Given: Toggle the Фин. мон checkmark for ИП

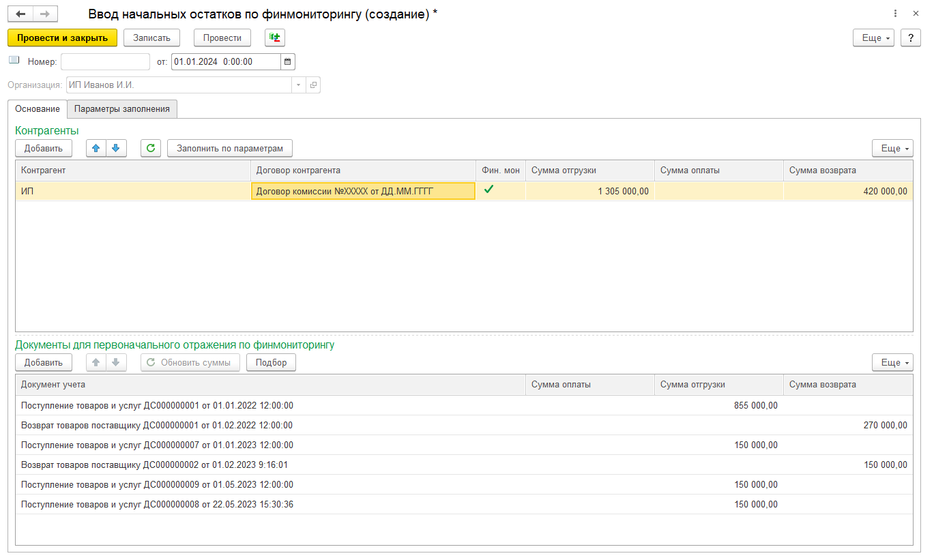Looking at the screenshot, I should pyautogui.click(x=488, y=190).
